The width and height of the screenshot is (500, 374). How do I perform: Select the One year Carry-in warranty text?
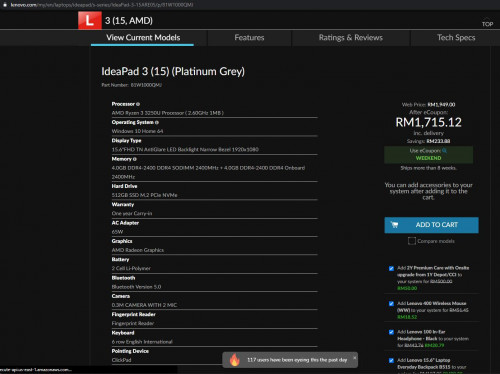132,213
